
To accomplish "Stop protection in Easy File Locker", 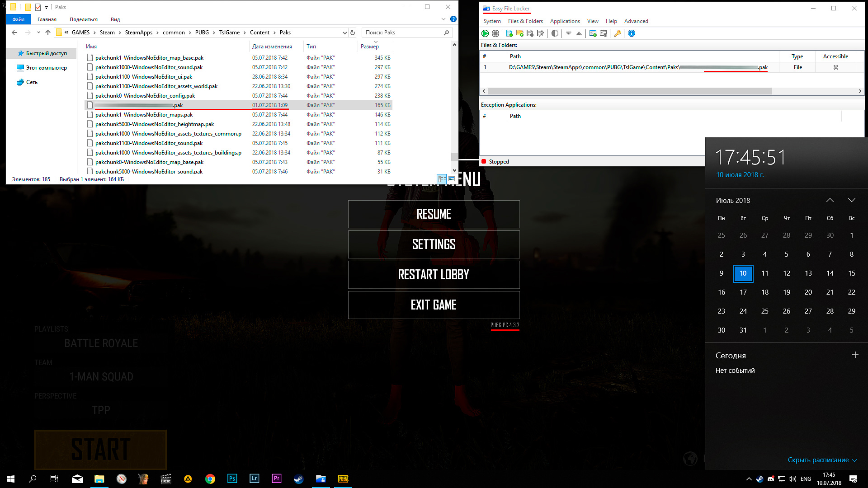I will (495, 33).
